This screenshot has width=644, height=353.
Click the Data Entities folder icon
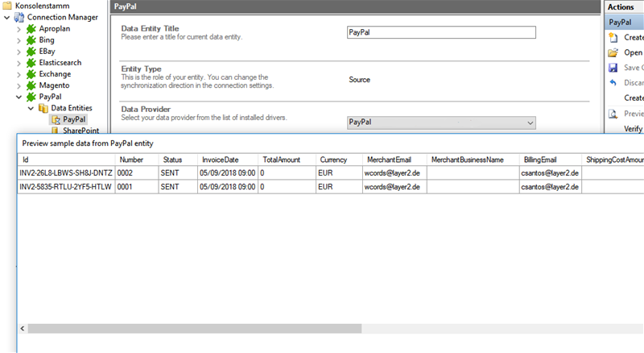[43, 108]
